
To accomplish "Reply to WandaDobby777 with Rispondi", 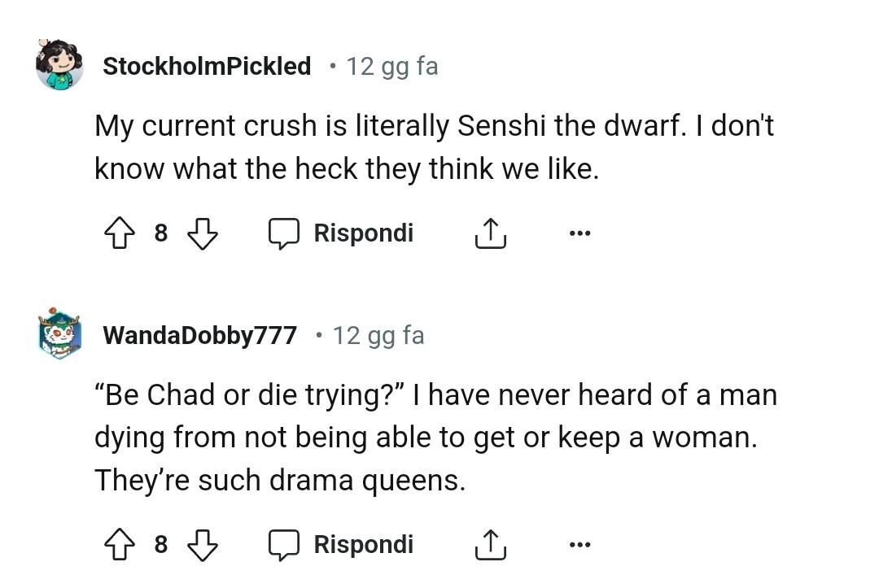I will point(363,543).
